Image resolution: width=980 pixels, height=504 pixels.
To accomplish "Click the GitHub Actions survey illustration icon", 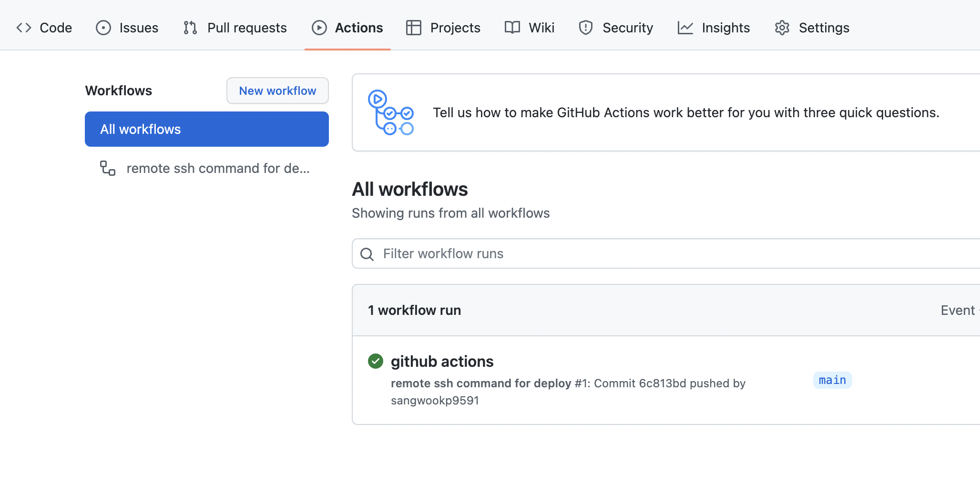I will pyautogui.click(x=391, y=112).
